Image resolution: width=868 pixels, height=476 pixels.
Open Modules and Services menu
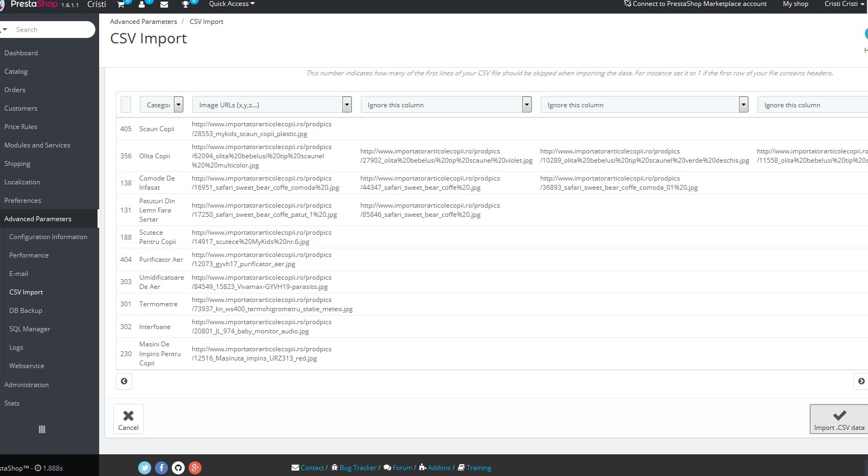pyautogui.click(x=37, y=145)
